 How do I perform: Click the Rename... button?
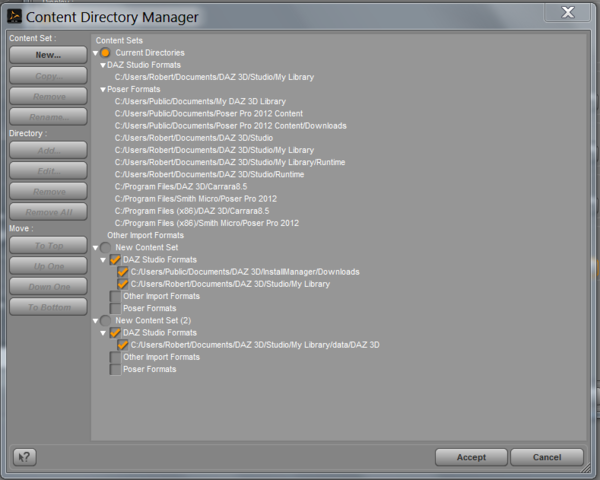coord(48,117)
